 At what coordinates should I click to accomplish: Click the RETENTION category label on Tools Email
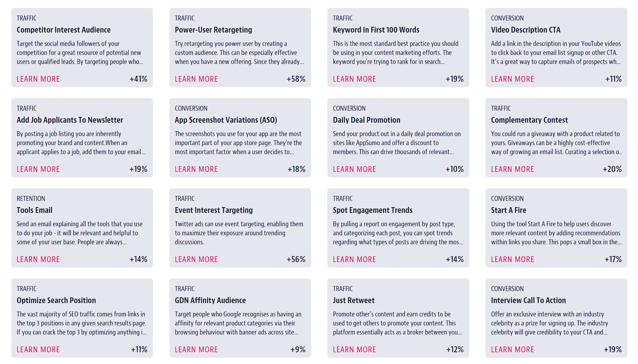(31, 198)
